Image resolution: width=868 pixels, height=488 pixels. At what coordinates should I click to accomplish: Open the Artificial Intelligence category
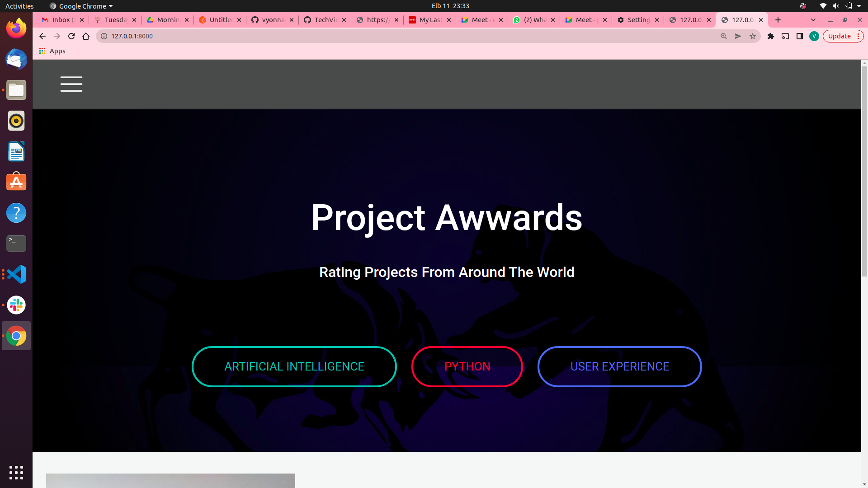294,366
